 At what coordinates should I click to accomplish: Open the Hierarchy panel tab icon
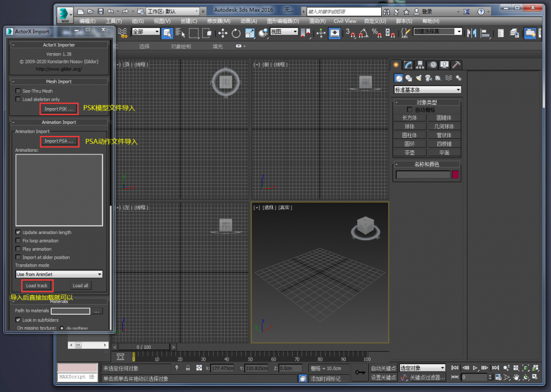tap(420, 65)
